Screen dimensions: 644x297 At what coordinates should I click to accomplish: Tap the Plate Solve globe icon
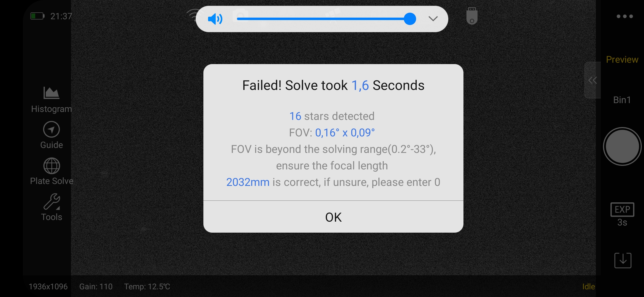[x=51, y=166]
